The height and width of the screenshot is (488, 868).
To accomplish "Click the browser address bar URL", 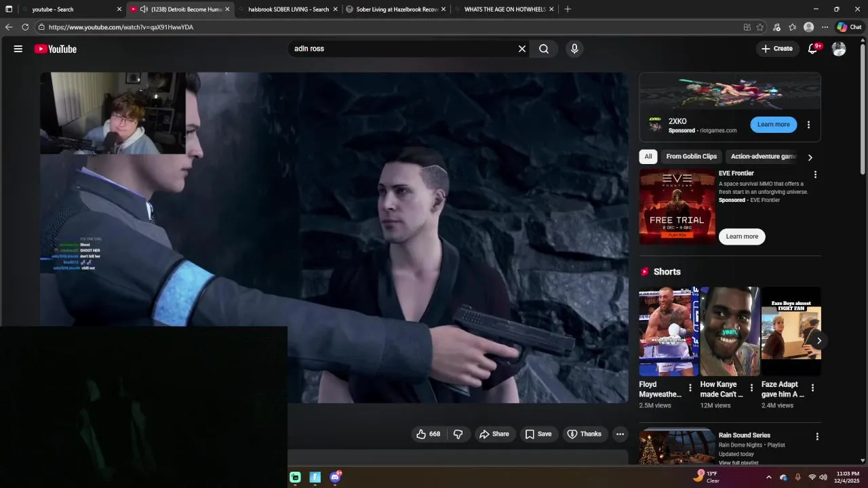I will click(121, 27).
